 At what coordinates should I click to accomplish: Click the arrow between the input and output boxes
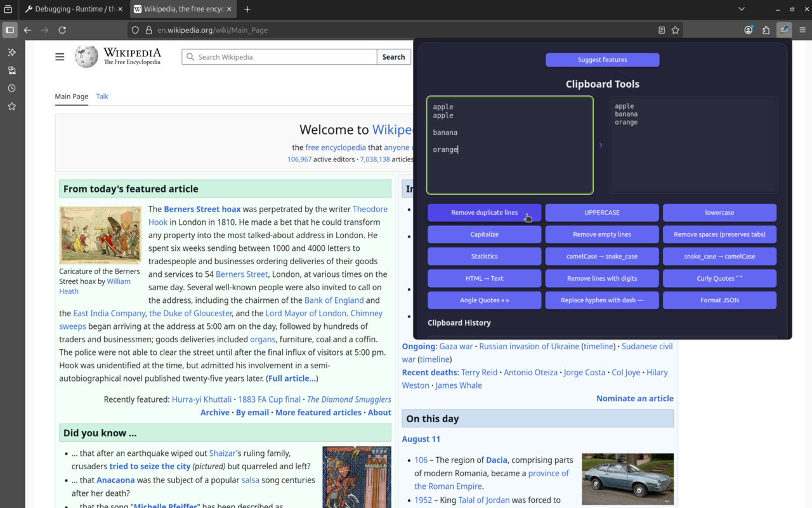[x=601, y=145]
